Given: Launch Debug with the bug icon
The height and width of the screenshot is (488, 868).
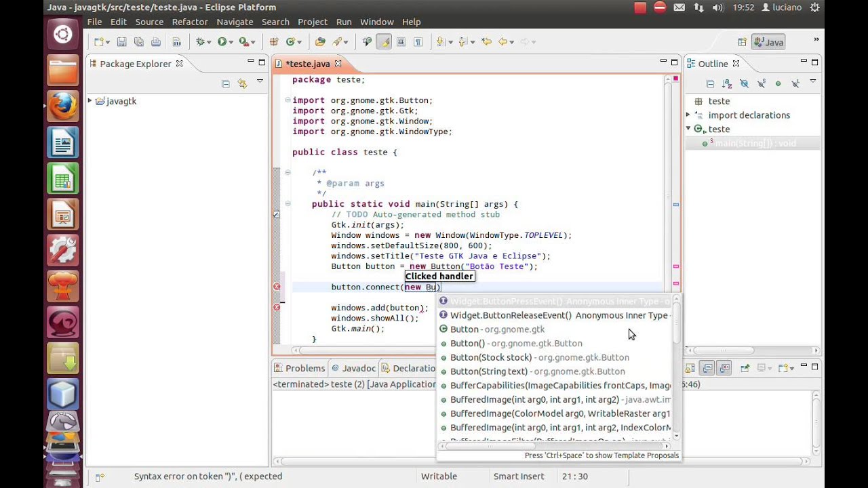Looking at the screenshot, I should pyautogui.click(x=200, y=42).
